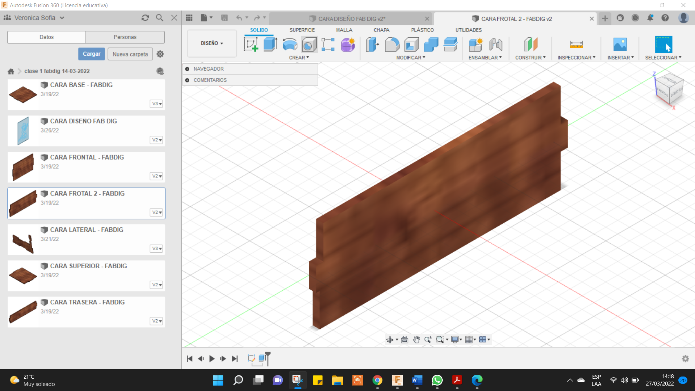Select the Combine tool
Screen dimensions: 695x391
(431, 45)
